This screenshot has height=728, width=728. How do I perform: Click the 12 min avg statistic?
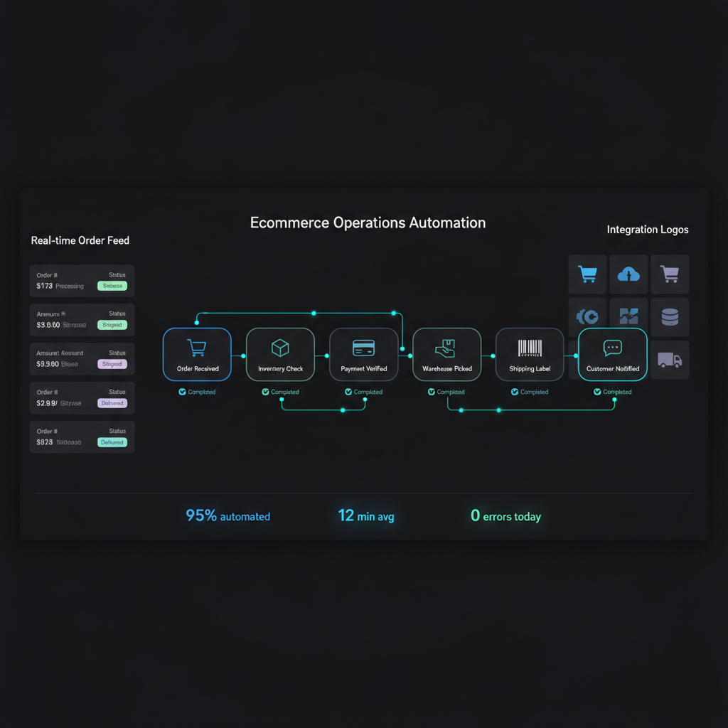click(366, 516)
